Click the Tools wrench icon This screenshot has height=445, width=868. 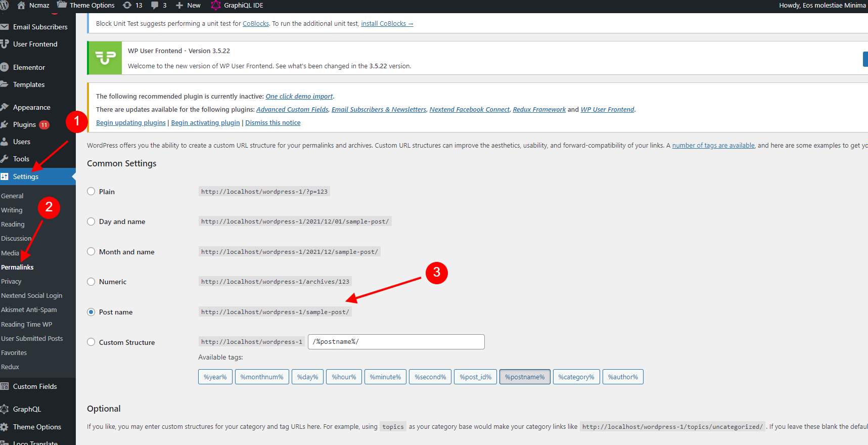click(x=5, y=159)
